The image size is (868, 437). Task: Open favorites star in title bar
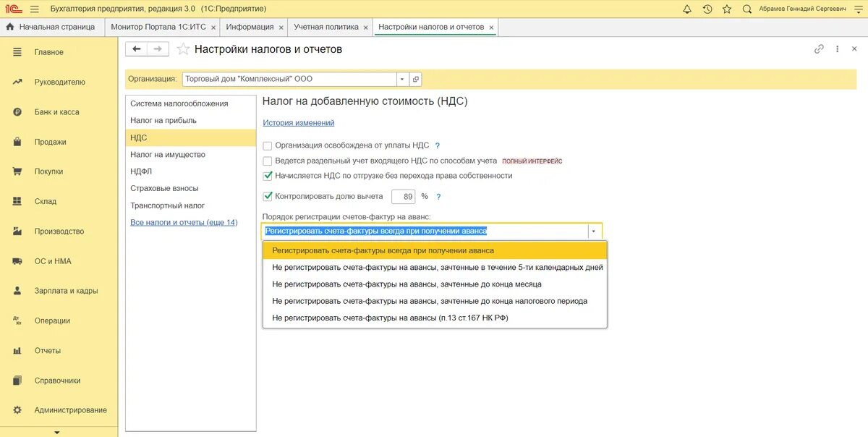727,9
